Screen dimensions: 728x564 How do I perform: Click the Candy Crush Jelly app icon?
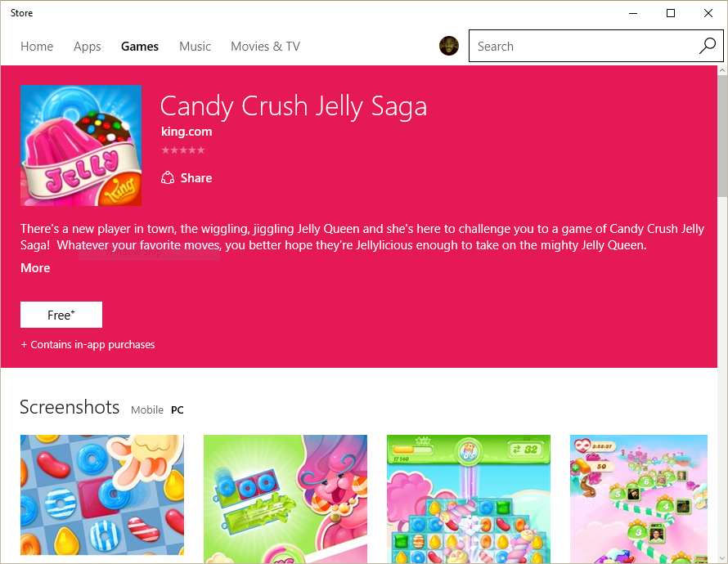(81, 145)
